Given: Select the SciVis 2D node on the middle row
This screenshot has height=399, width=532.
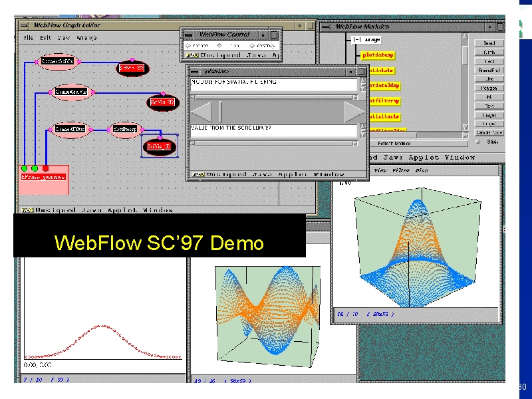Looking at the screenshot, I should point(163,102).
